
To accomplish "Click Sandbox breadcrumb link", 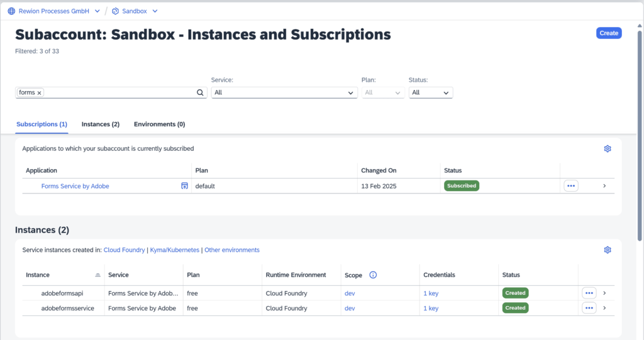I will 135,11.
